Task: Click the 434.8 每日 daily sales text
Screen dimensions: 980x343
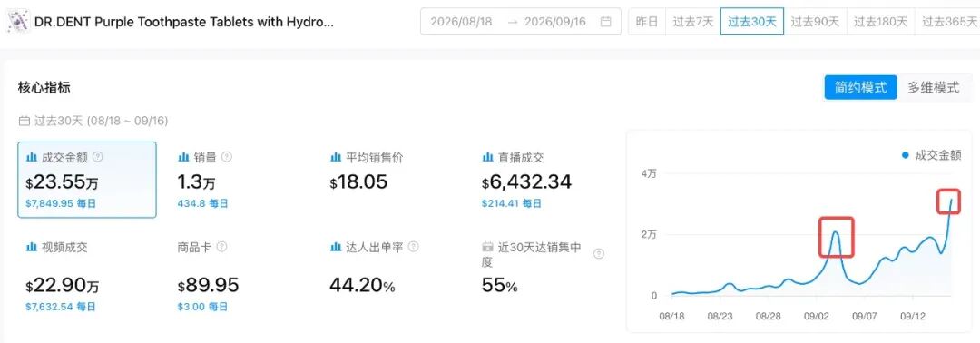Action: pyautogui.click(x=202, y=203)
